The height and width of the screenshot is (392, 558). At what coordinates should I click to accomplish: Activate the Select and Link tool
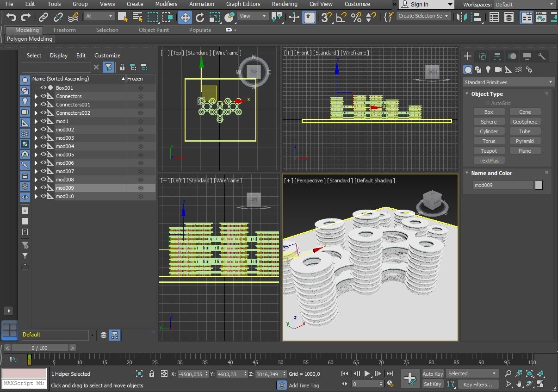pos(43,17)
